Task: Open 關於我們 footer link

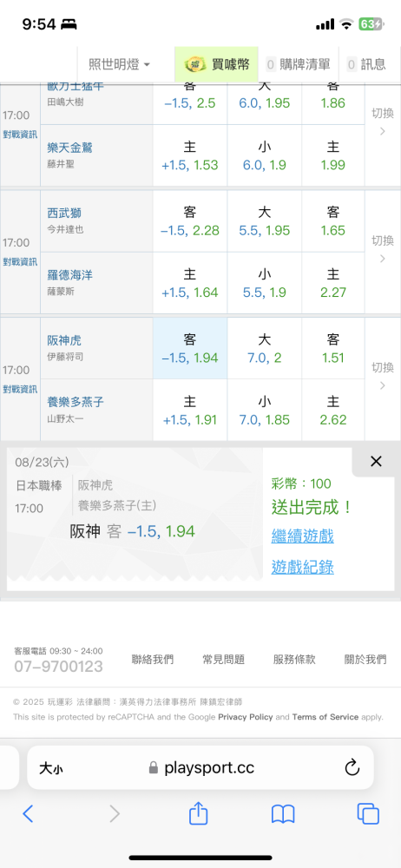Action: (x=365, y=660)
